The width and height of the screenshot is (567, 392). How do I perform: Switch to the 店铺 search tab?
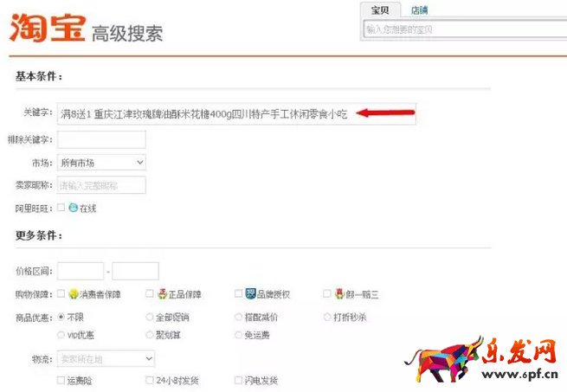[420, 10]
